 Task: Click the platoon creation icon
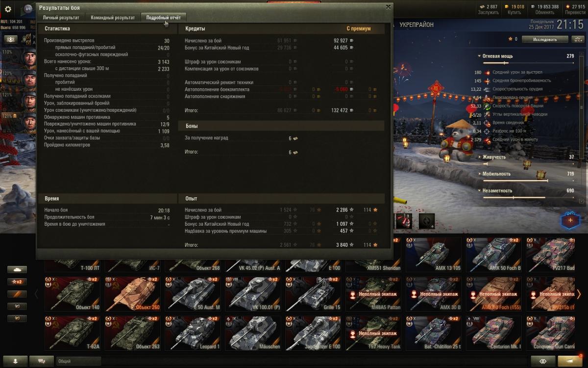pyautogui.click(x=11, y=39)
